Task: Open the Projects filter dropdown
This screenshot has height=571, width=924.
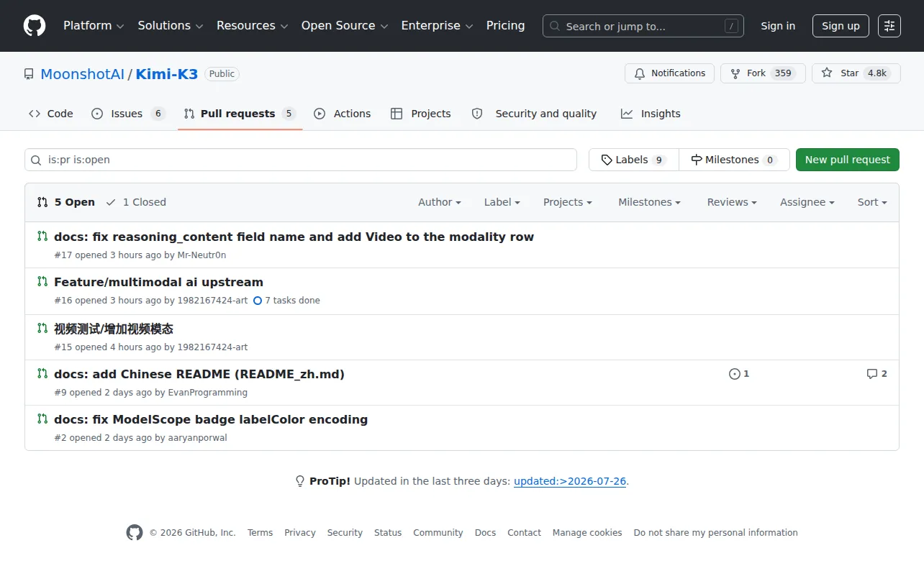Action: (x=568, y=202)
